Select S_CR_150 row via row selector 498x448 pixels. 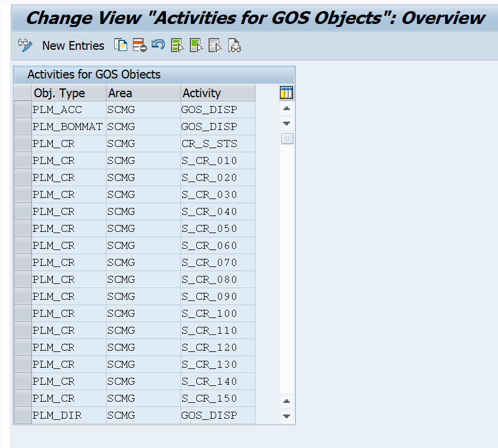(23, 398)
